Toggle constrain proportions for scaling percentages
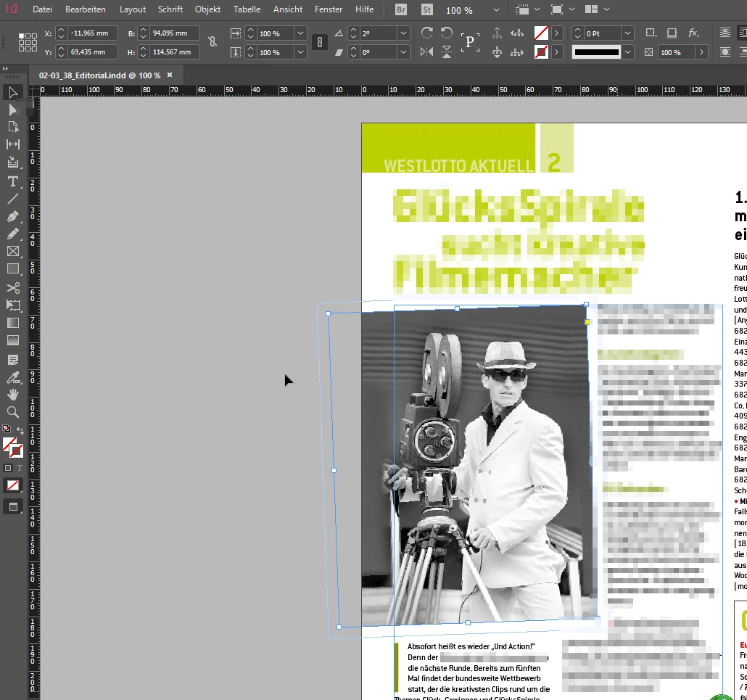 [320, 42]
